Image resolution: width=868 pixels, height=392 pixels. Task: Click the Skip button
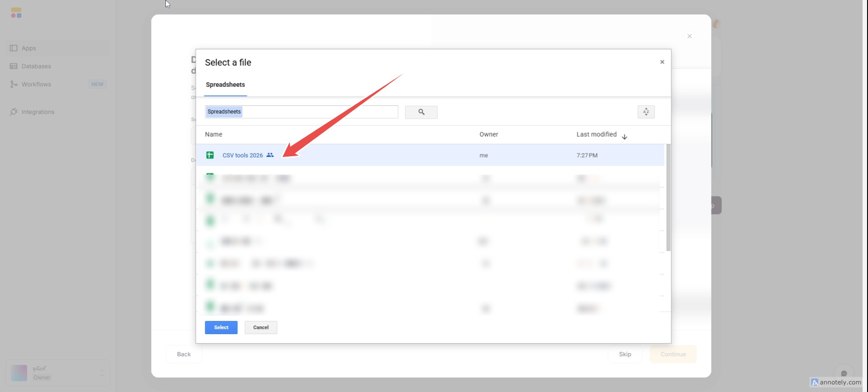pos(625,354)
